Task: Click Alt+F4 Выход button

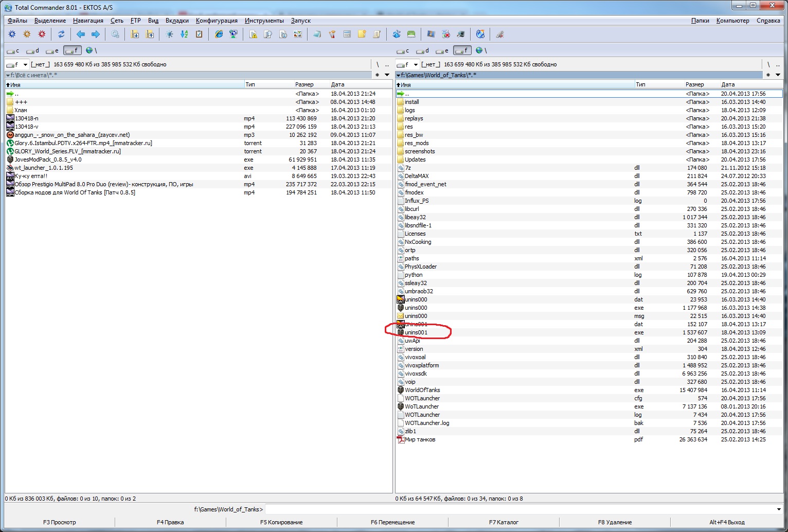Action: pos(727,522)
